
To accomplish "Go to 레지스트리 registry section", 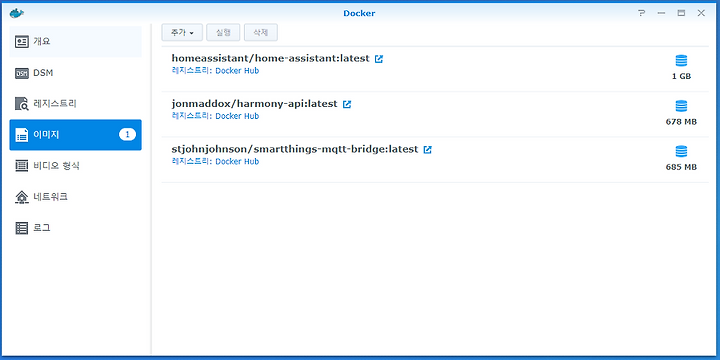I will coord(75,104).
